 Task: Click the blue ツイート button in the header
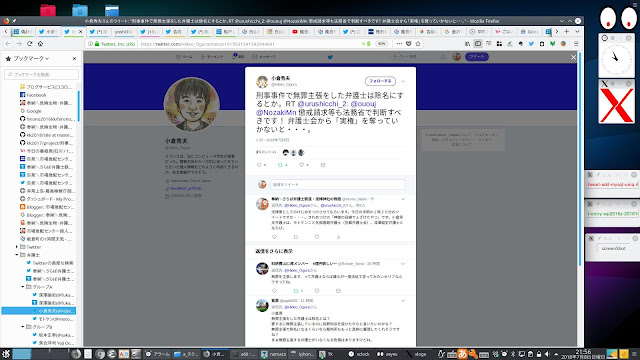(x=476, y=57)
